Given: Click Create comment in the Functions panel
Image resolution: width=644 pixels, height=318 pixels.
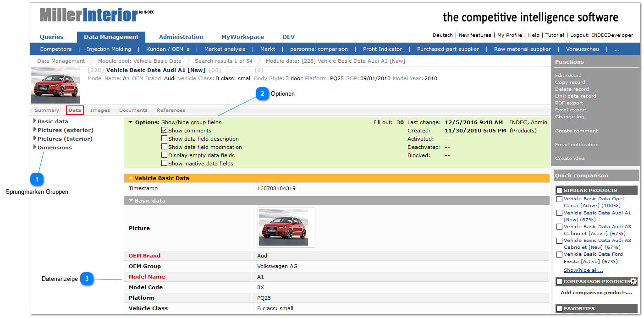Looking at the screenshot, I should (x=576, y=131).
